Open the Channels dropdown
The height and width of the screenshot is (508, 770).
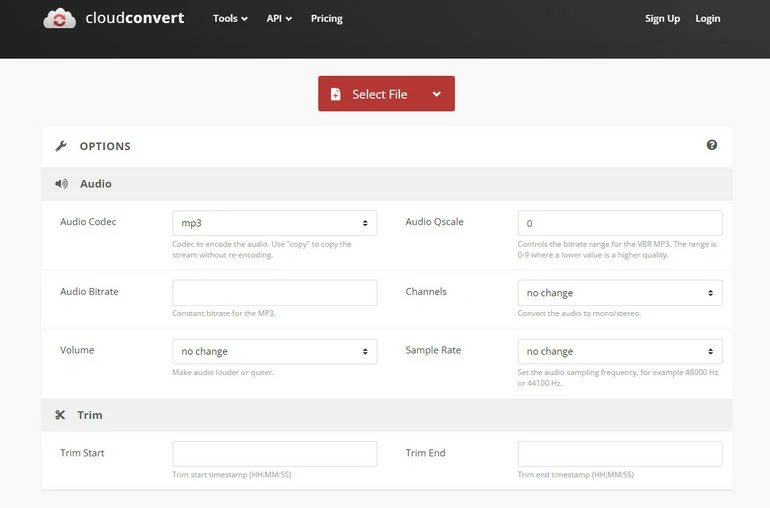click(620, 293)
